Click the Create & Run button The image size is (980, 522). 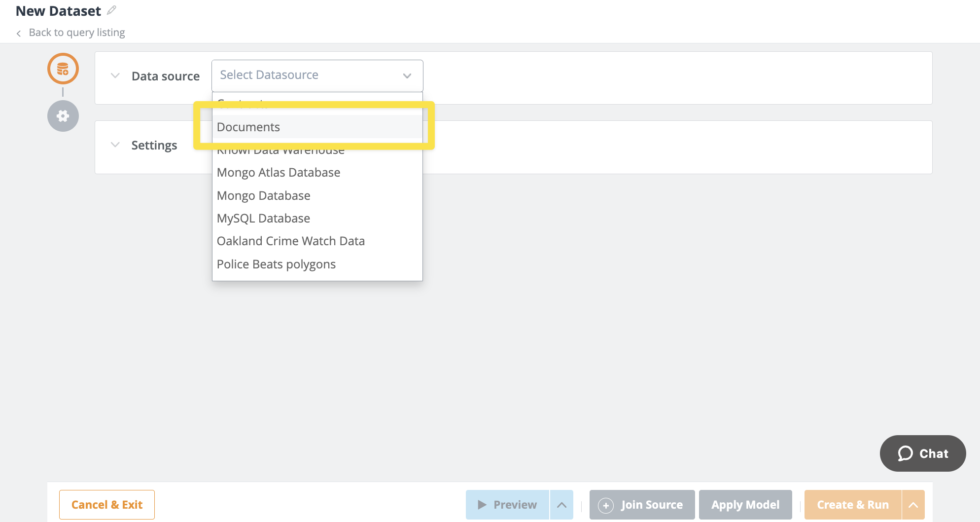(x=853, y=505)
